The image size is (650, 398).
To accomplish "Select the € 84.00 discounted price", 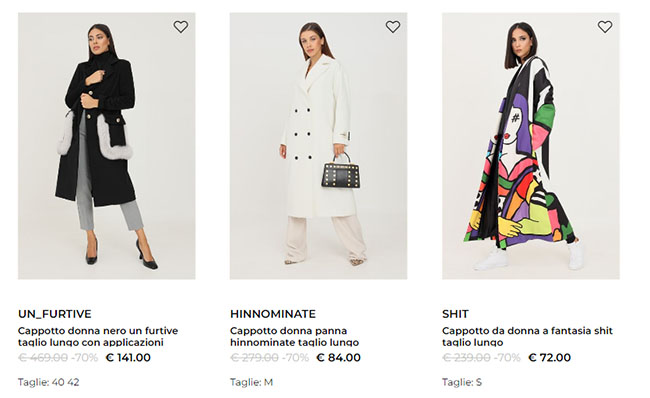I will point(338,357).
